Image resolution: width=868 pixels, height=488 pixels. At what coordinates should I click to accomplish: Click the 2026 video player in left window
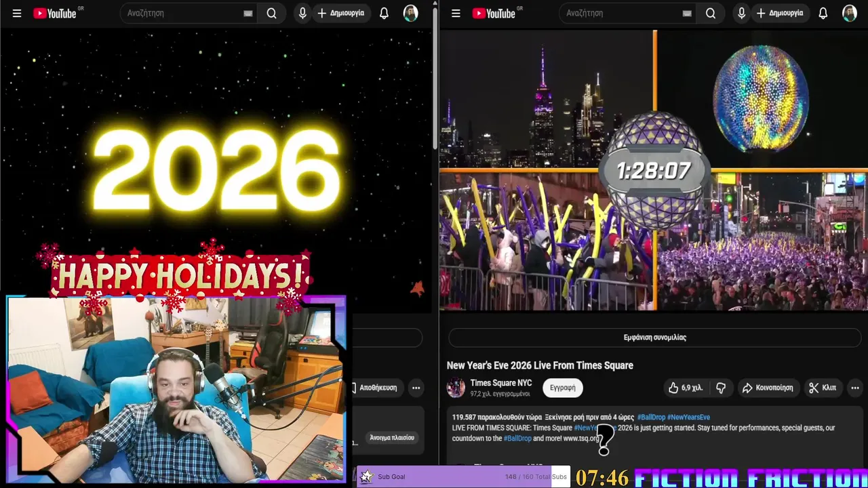point(216,169)
